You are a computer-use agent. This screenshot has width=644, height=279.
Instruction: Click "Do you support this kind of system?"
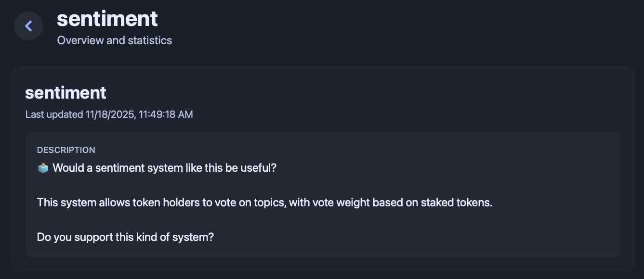125,237
